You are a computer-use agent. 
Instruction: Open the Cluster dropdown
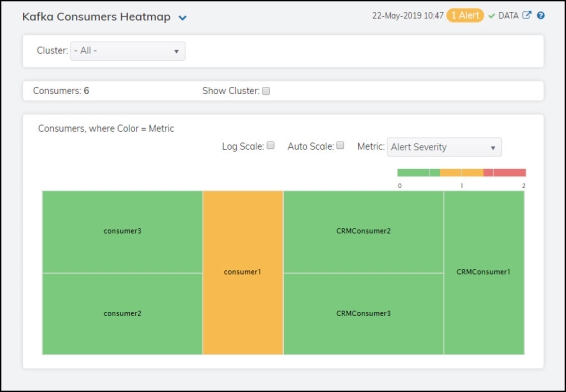(x=128, y=51)
